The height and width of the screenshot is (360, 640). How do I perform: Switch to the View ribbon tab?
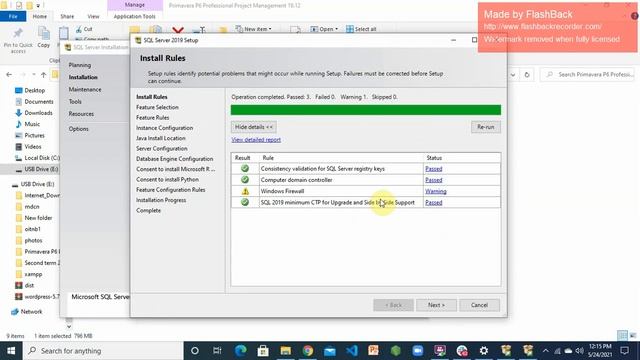pos(93,16)
